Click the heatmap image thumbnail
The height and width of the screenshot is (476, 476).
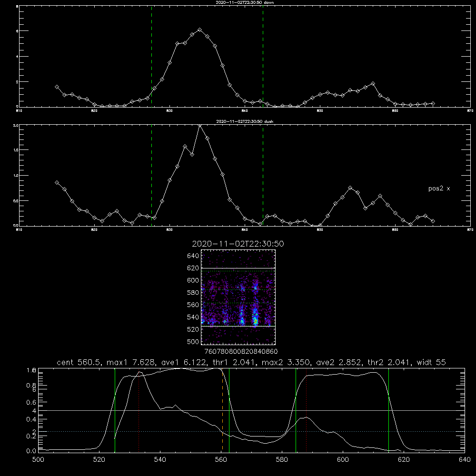(238, 297)
